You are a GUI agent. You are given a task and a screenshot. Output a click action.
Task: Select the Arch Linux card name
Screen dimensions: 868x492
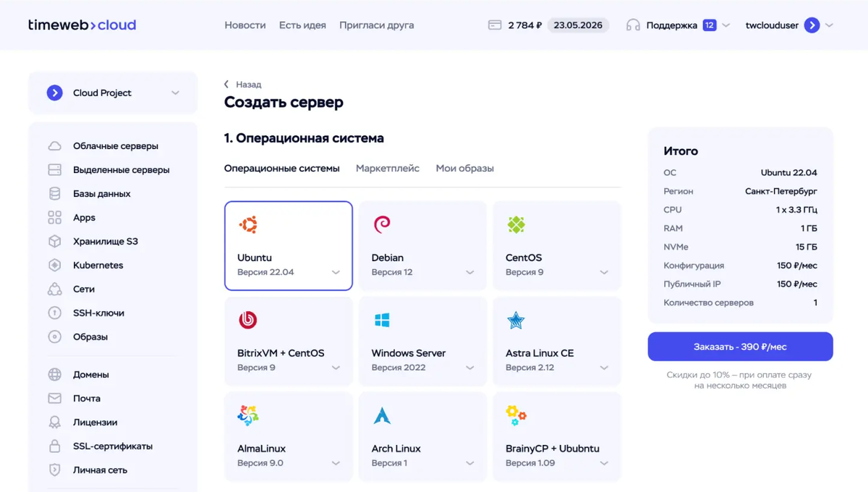click(396, 449)
